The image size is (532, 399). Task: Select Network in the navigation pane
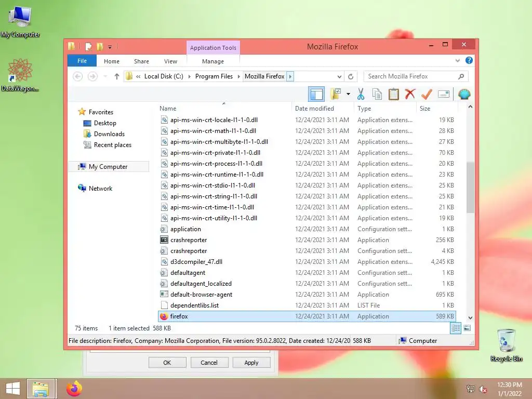tap(100, 188)
